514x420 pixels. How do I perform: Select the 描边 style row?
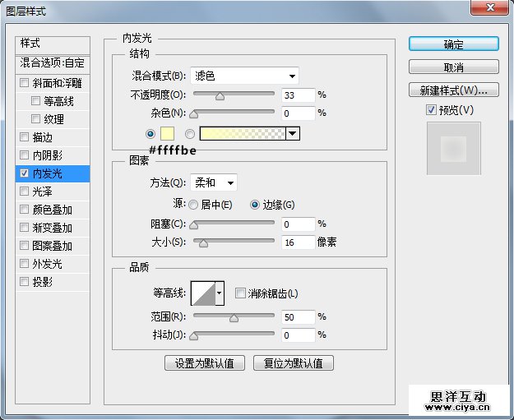[53, 137]
